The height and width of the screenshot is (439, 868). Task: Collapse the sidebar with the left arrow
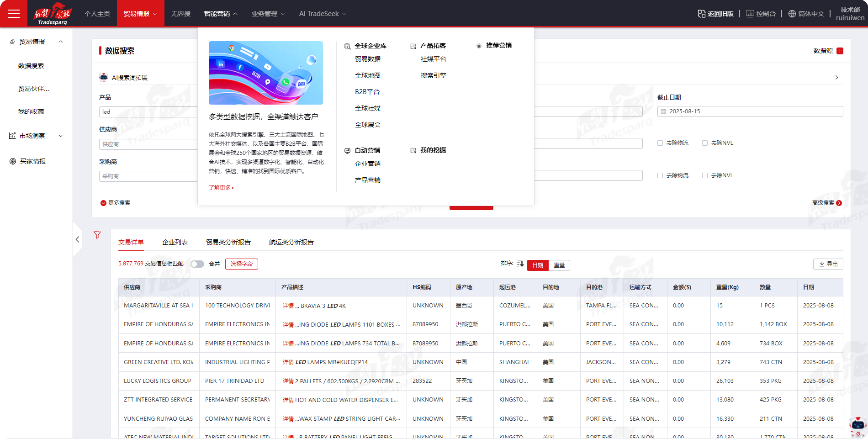point(77,239)
